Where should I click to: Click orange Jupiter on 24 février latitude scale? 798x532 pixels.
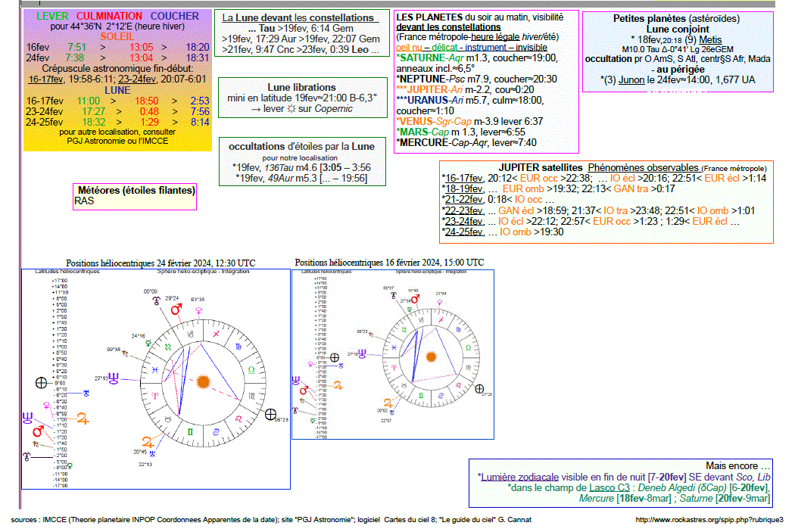(83, 419)
